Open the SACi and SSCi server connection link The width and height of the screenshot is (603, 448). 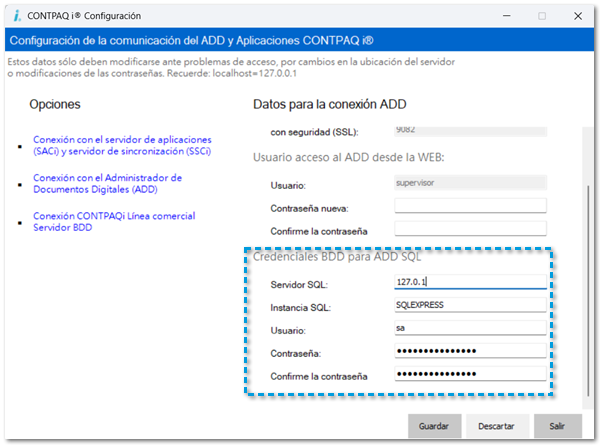click(122, 145)
